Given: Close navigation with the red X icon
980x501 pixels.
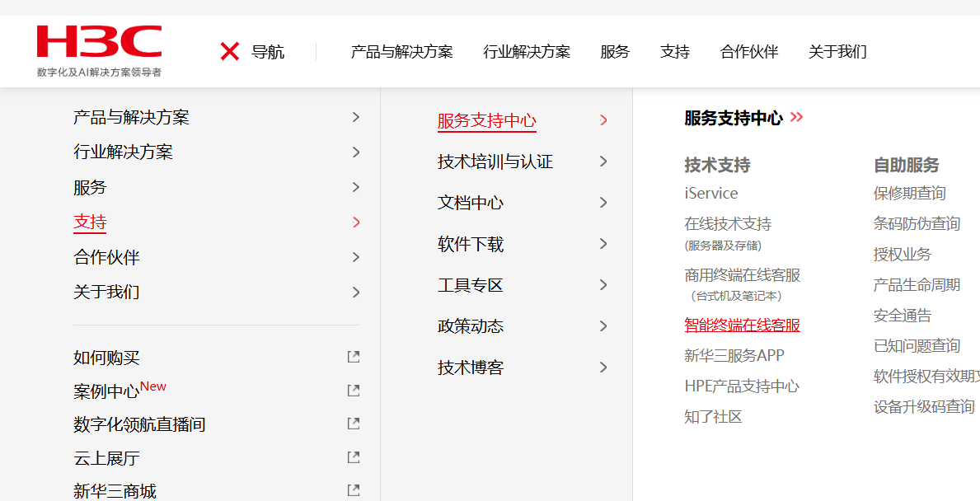Looking at the screenshot, I should point(229,52).
